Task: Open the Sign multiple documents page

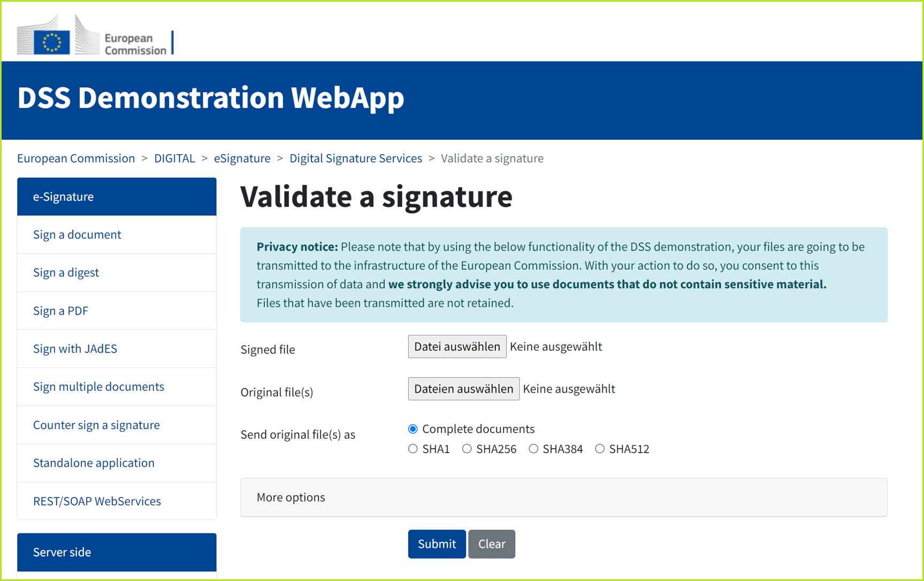Action: pos(98,386)
